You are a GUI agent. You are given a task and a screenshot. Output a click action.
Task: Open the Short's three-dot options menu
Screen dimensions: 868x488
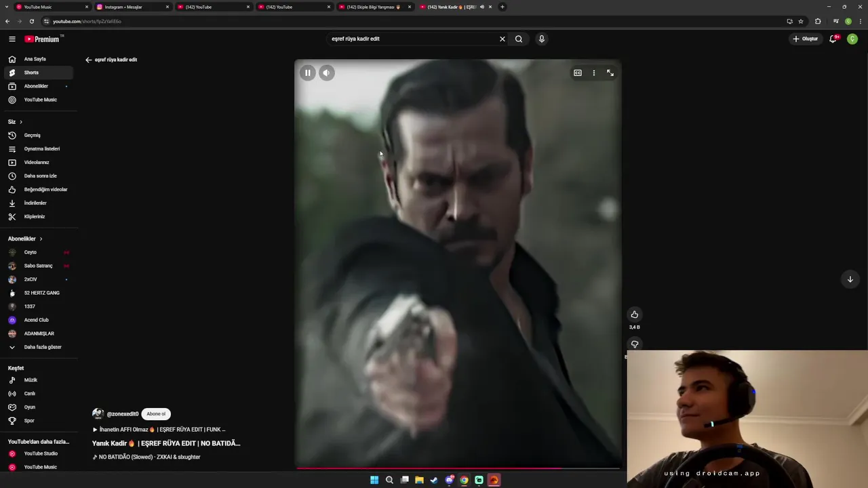pyautogui.click(x=593, y=73)
